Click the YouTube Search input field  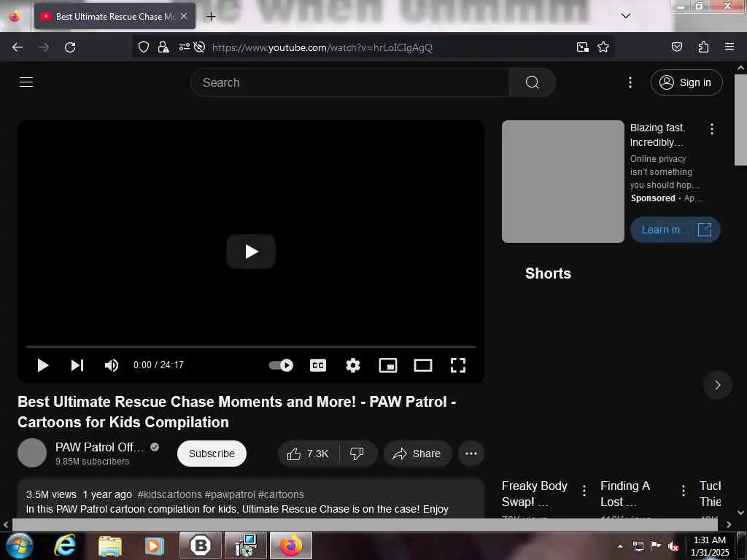coord(350,82)
